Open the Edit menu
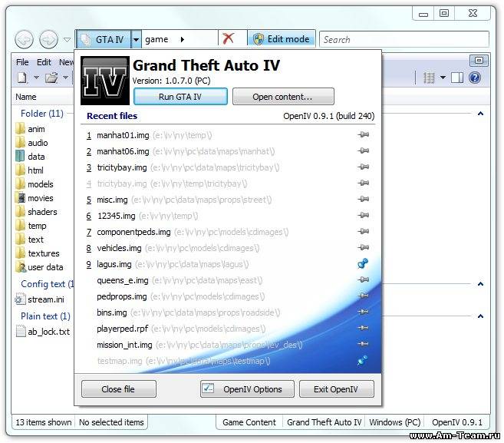This screenshot has width=504, height=443. coord(44,62)
